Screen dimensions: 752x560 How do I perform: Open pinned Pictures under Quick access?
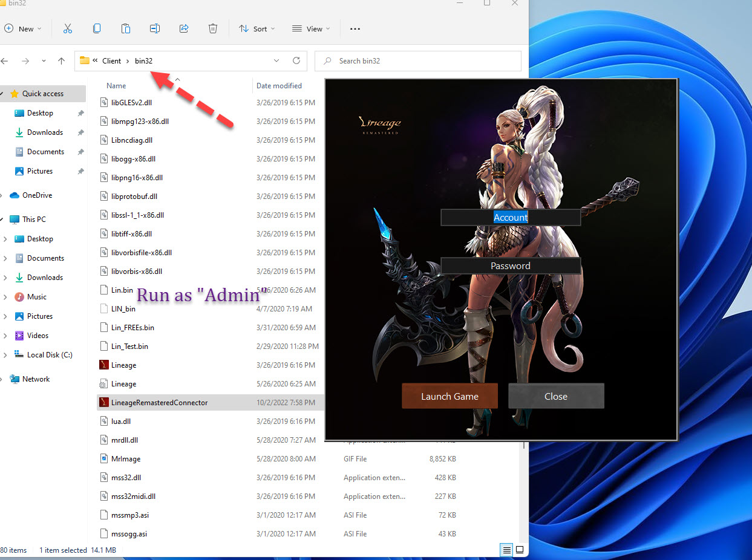(x=40, y=171)
